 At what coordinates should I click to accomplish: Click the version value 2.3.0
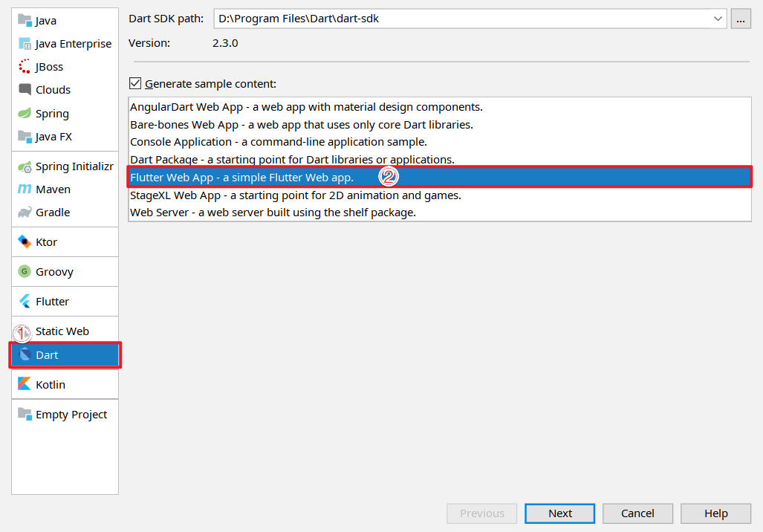click(x=225, y=43)
